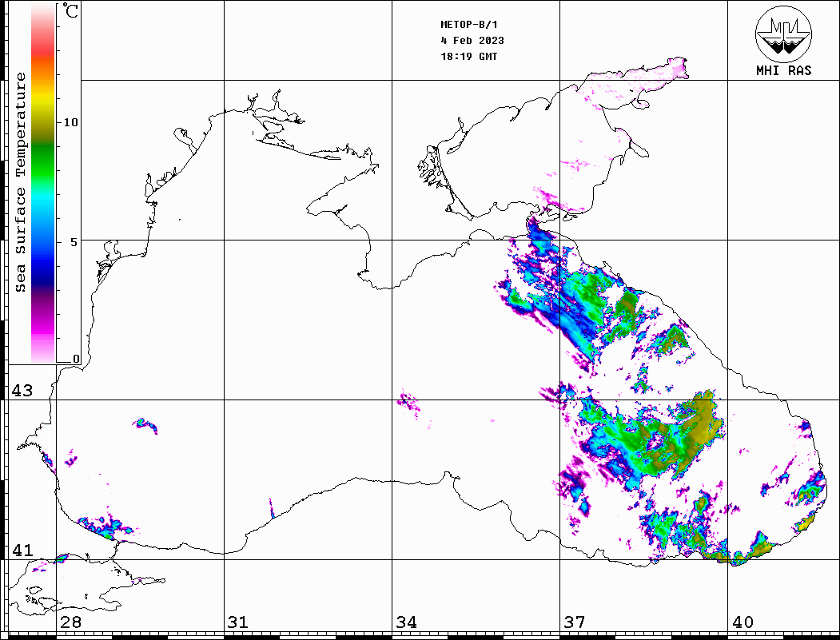Click longitude label '37'
Viewport: 840px width, 640px height.
[575, 622]
